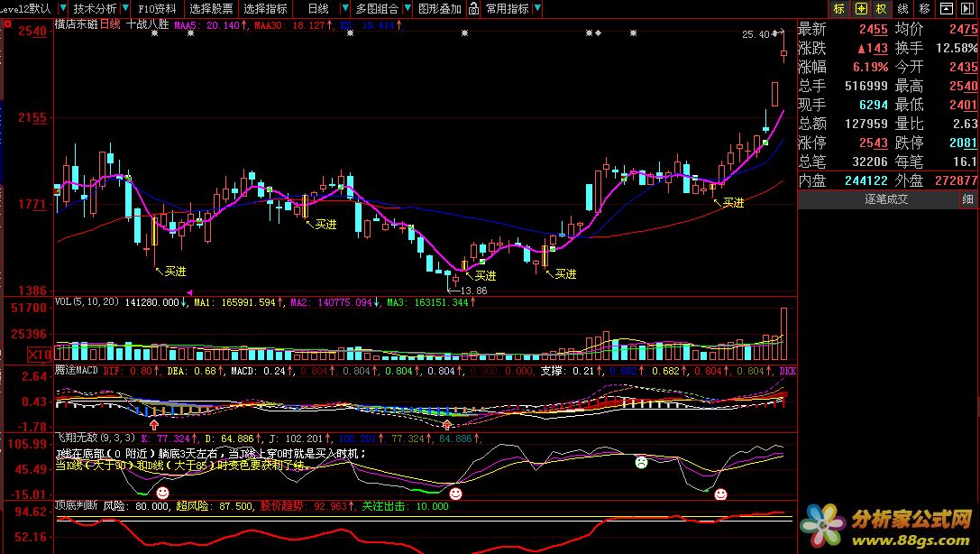
Task: Click the 量比 value 2.63
Action: [965, 124]
